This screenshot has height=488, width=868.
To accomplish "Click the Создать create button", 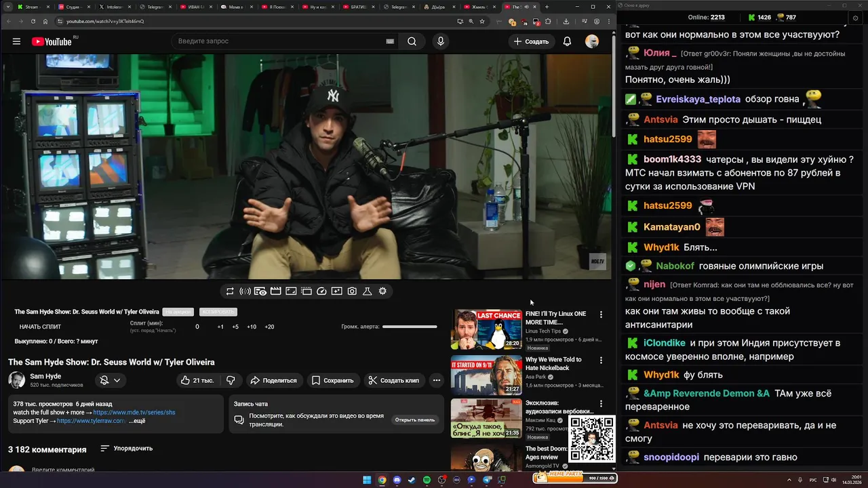I will tap(531, 41).
